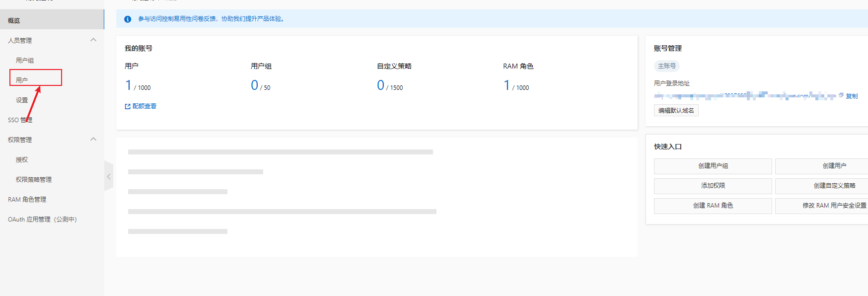The height and width of the screenshot is (296, 868).
Task: Click the 快速入口 panel heading
Action: click(x=668, y=147)
